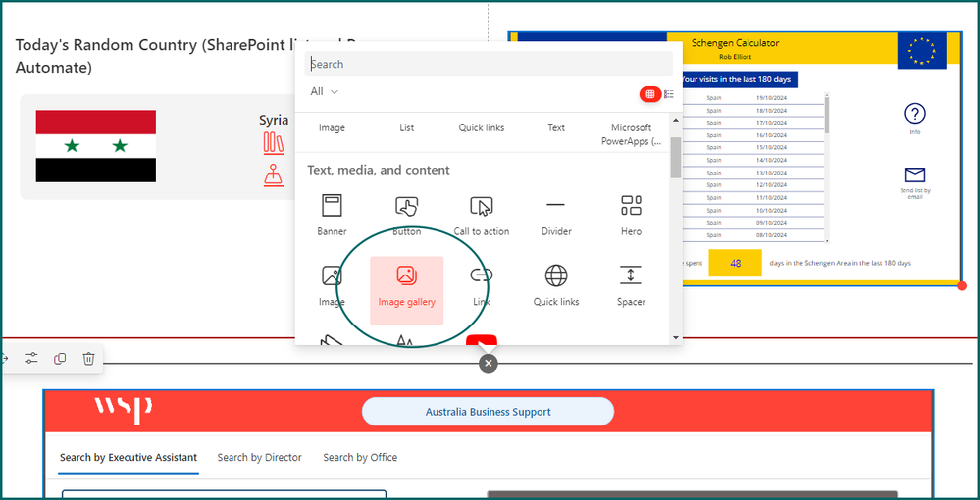
Task: Click the 48 days value box
Action: coord(735,263)
